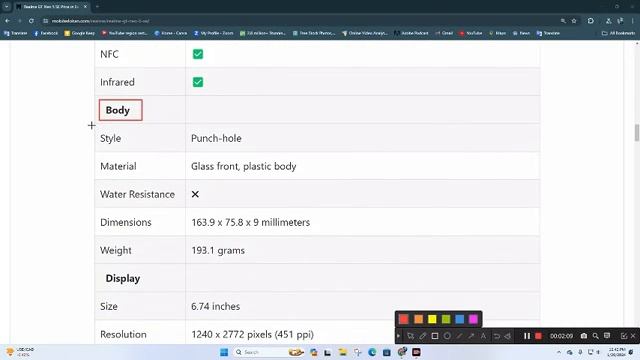This screenshot has width=640, height=360.
Task: Open the Windows Start menu
Action: pos(224,352)
